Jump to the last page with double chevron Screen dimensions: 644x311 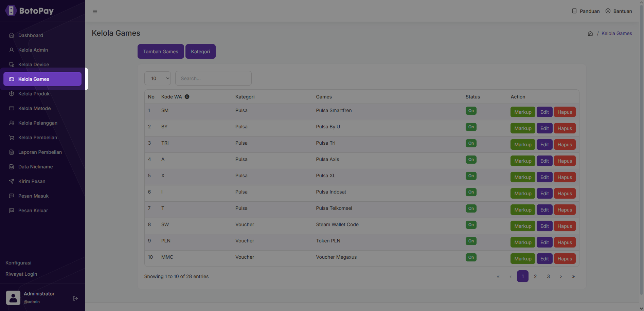coord(573,276)
